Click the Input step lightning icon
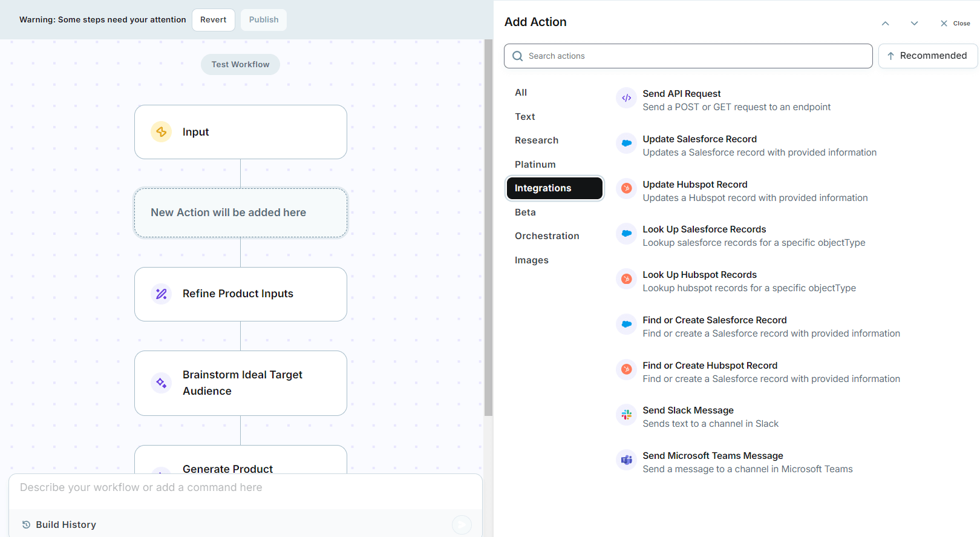This screenshot has width=980, height=537. [x=161, y=132]
